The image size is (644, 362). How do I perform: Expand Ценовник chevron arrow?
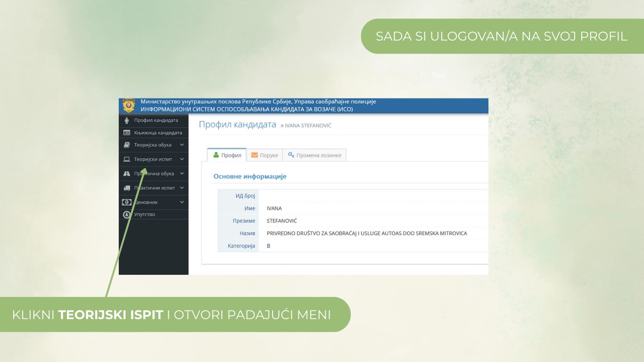point(182,202)
